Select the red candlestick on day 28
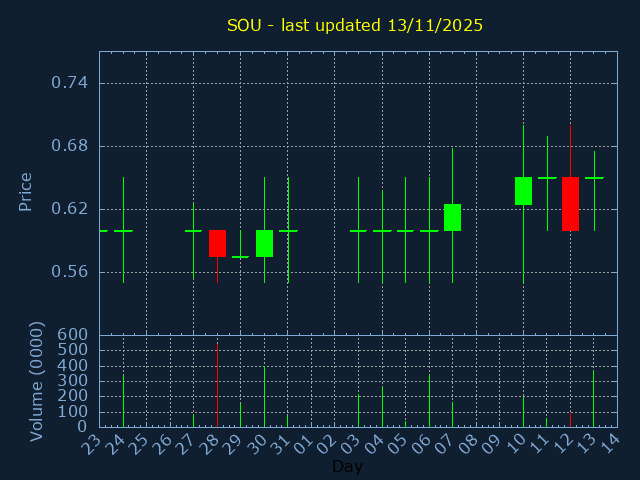The image size is (640, 480). pos(217,243)
